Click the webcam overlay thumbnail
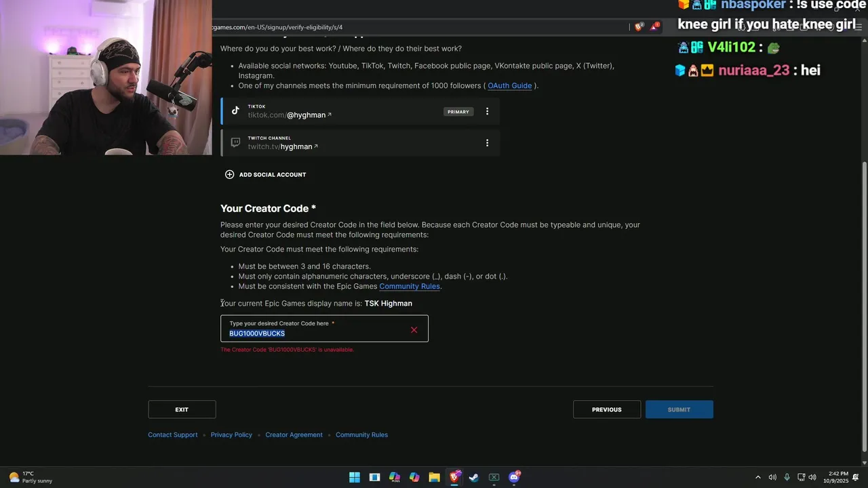Screen dimensions: 868x488 (x=106, y=77)
